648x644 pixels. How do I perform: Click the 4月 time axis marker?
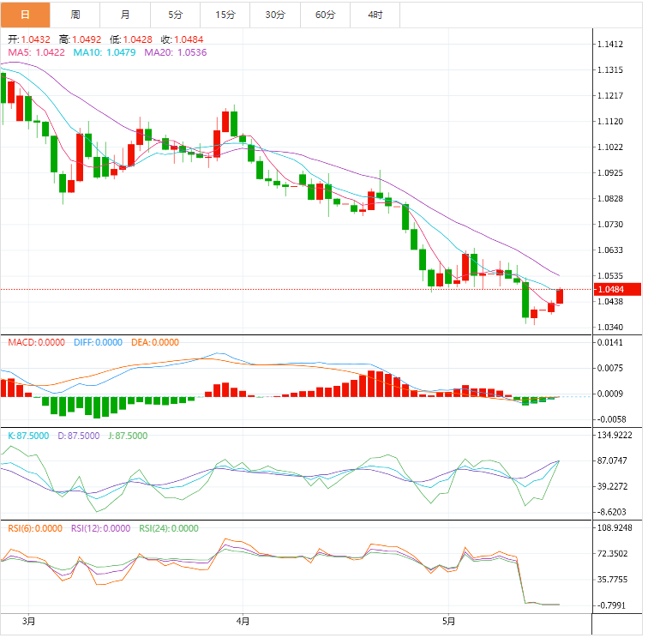(x=243, y=621)
